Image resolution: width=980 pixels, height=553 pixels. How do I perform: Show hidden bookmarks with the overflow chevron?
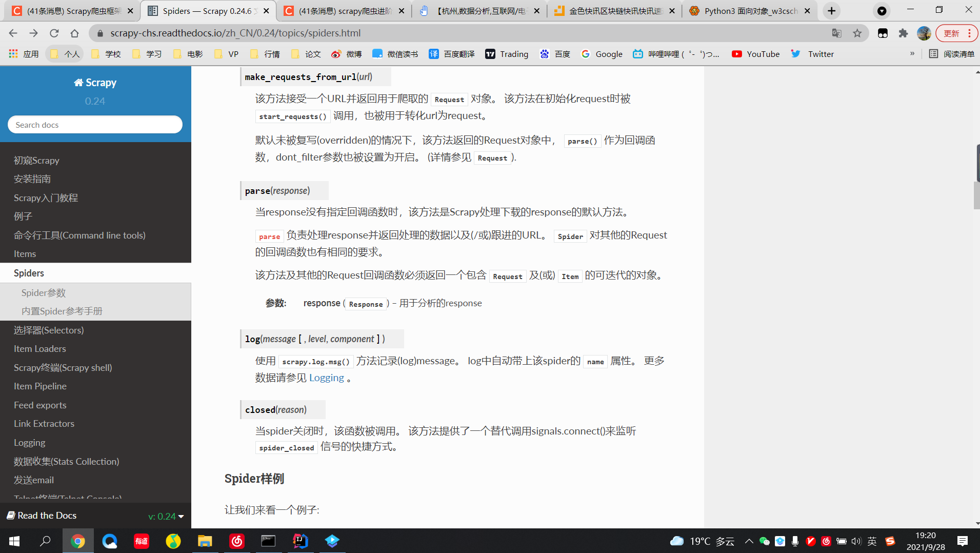tap(912, 54)
